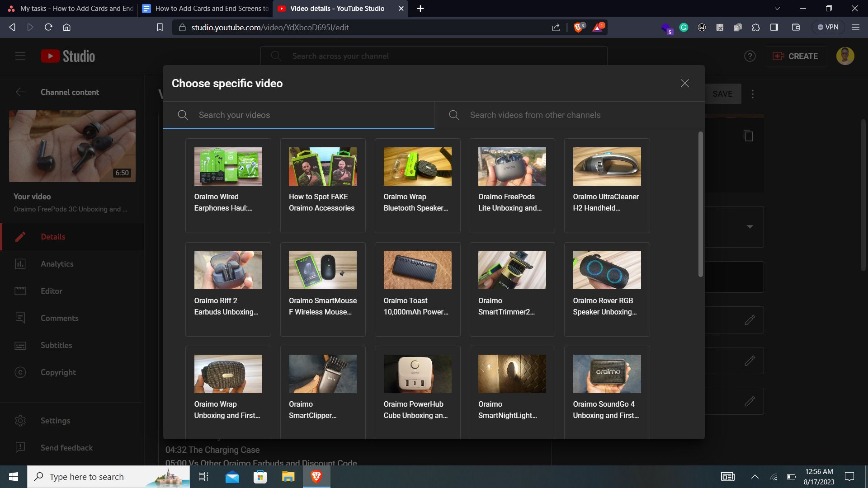Reload the page
The height and width of the screenshot is (488, 868).
[x=48, y=27]
